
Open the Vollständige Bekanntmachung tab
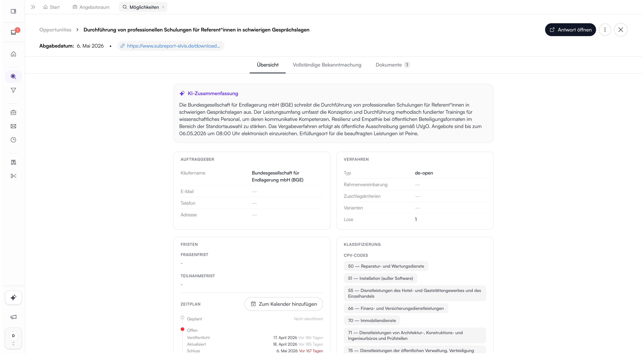click(327, 65)
